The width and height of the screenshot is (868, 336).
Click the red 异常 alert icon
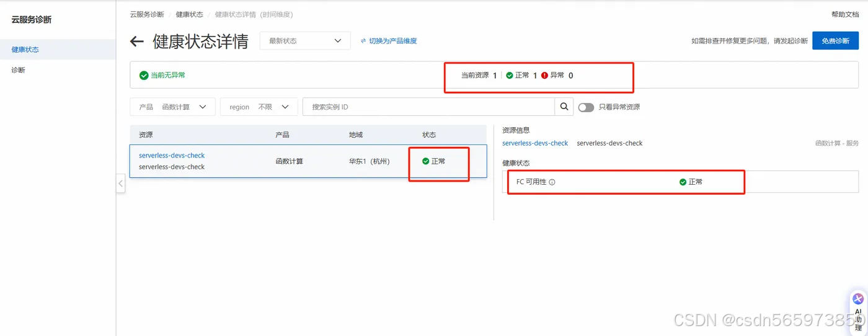point(544,75)
